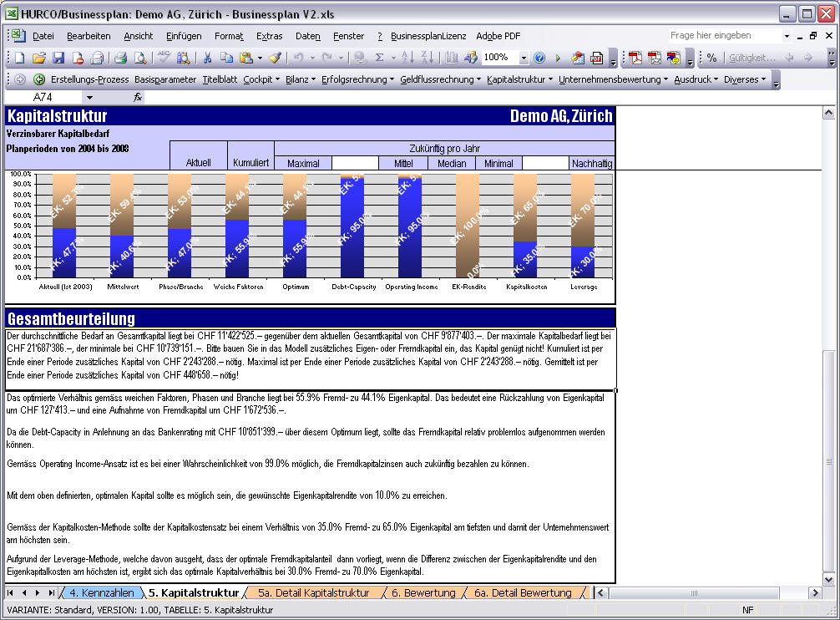The height and width of the screenshot is (620, 840).
Task: Click the red PDF document icon
Action: pos(596,58)
